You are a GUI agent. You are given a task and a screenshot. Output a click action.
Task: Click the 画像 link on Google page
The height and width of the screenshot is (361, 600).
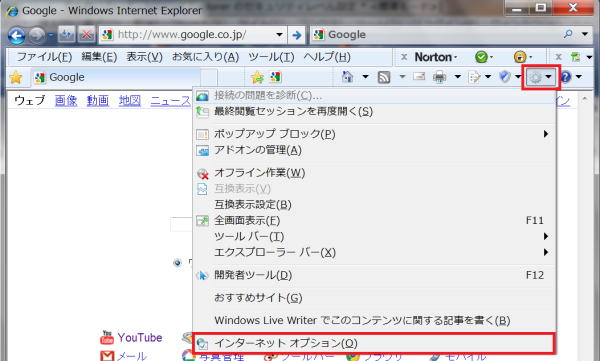(x=66, y=101)
